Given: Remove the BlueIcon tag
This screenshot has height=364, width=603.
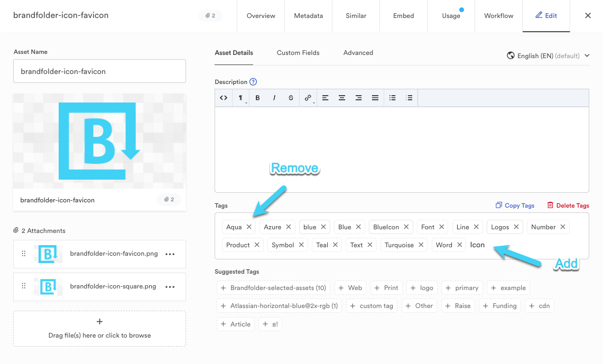Looking at the screenshot, I should pyautogui.click(x=406, y=227).
